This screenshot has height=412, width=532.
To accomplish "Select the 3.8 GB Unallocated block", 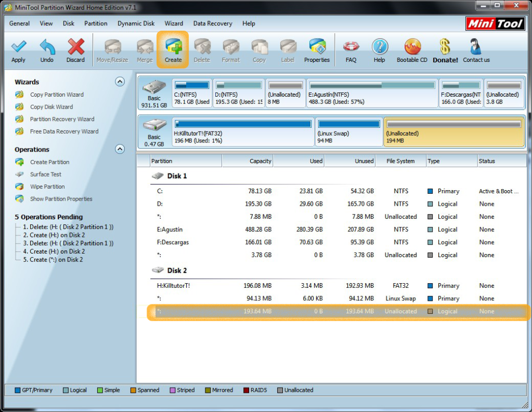I will point(504,93).
